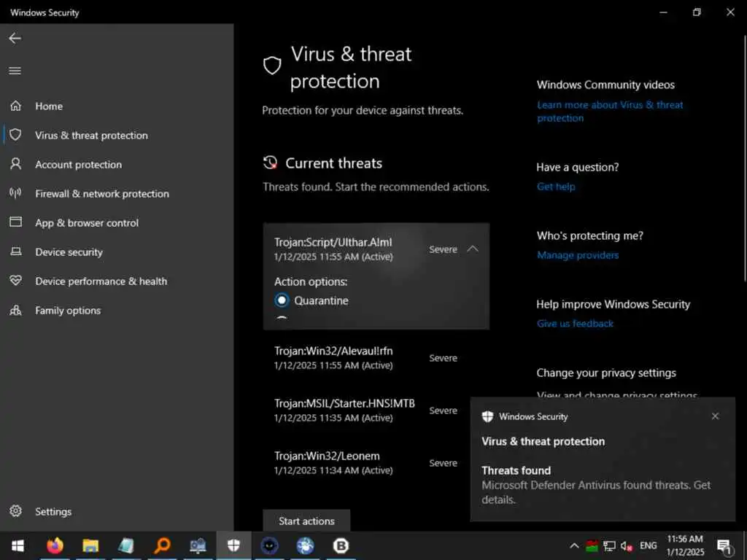Click the Start actions button
This screenshot has width=747, height=560.
coord(306,521)
